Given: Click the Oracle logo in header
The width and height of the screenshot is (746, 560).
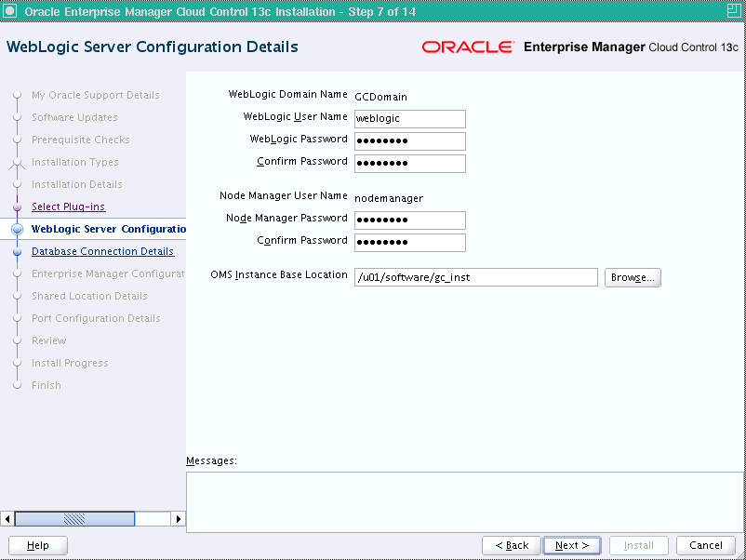Looking at the screenshot, I should pyautogui.click(x=468, y=47).
